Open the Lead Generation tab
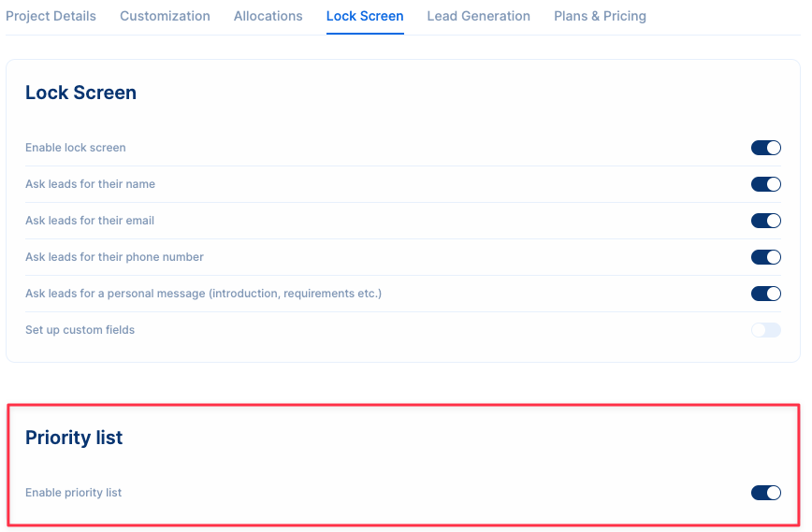This screenshot has height=532, width=812. pos(479,16)
